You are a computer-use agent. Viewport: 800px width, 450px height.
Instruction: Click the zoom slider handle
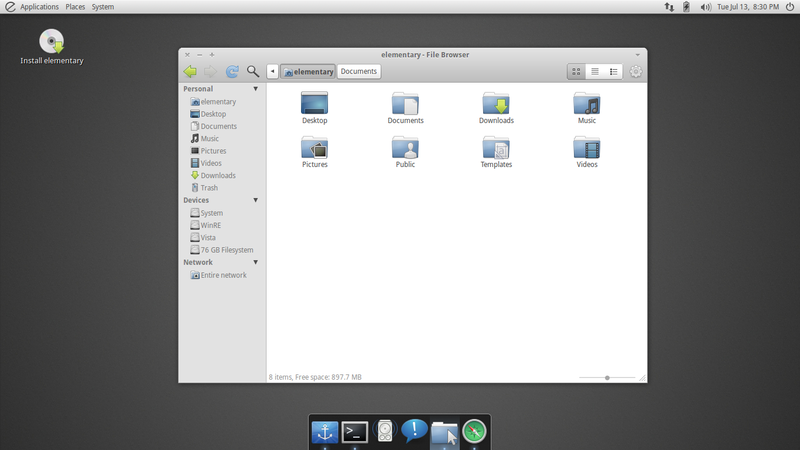pos(607,378)
